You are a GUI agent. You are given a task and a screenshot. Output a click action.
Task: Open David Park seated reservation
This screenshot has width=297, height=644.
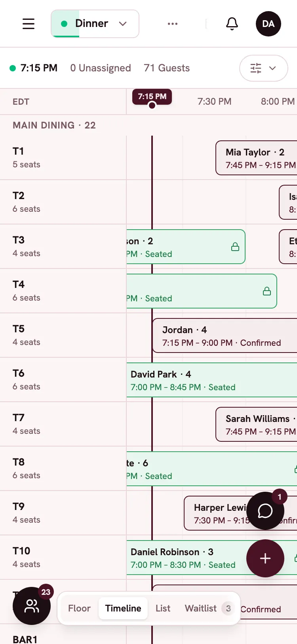point(212,380)
